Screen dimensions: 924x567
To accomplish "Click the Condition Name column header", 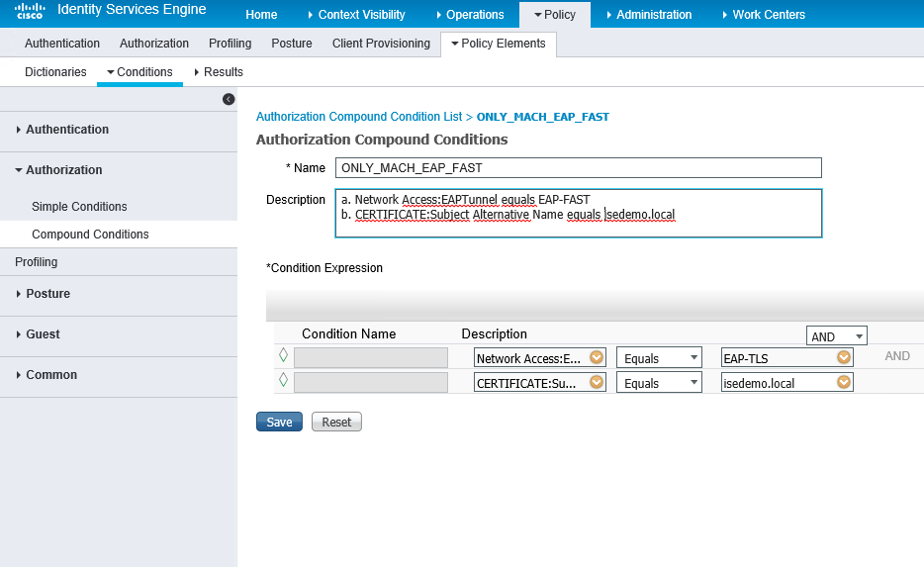I will click(x=349, y=334).
